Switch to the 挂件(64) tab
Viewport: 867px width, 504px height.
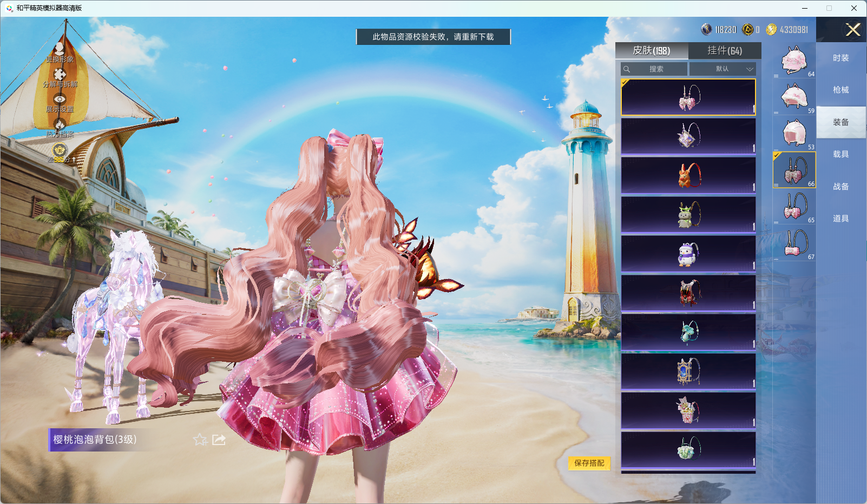725,50
